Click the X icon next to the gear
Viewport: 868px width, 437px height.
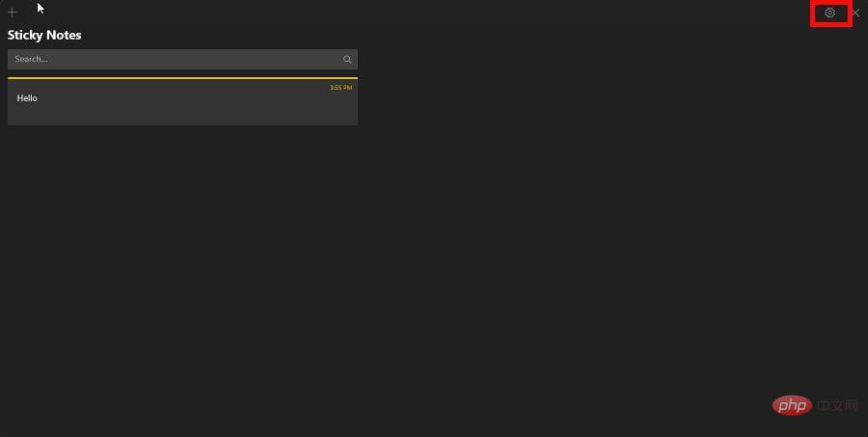pos(855,13)
